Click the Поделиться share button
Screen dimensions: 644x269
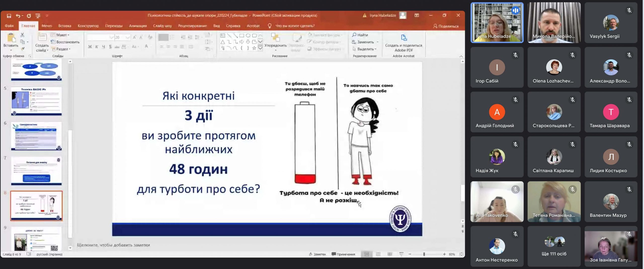point(446,26)
